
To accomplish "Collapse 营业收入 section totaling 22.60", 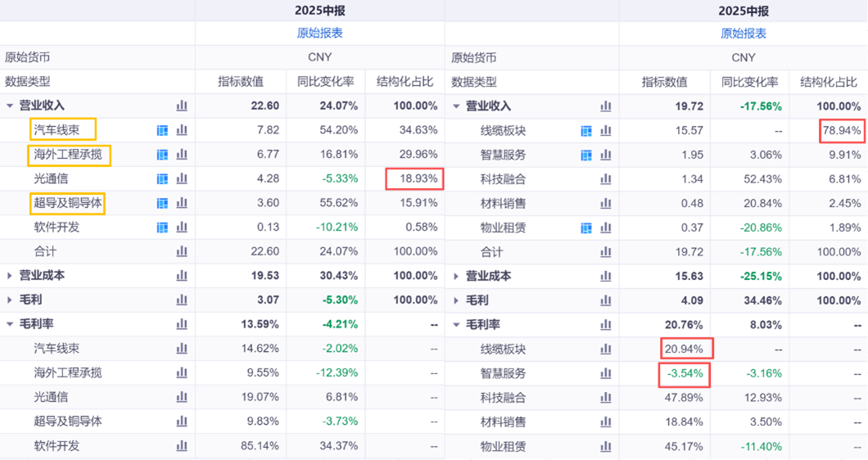I will coord(10,106).
